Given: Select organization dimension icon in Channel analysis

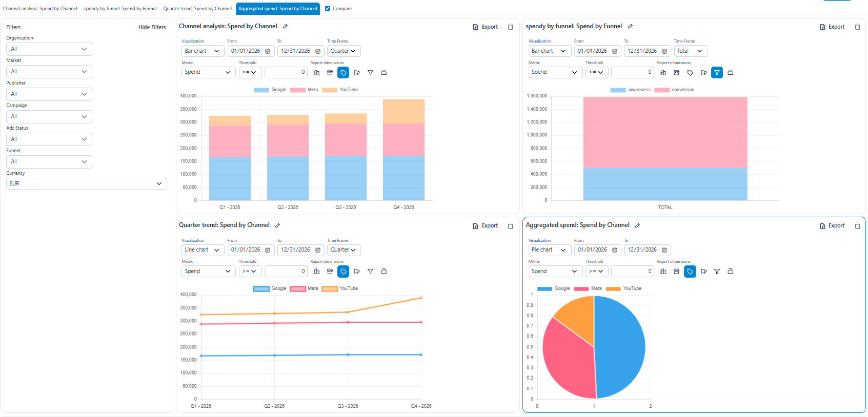Looking at the screenshot, I should point(317,73).
